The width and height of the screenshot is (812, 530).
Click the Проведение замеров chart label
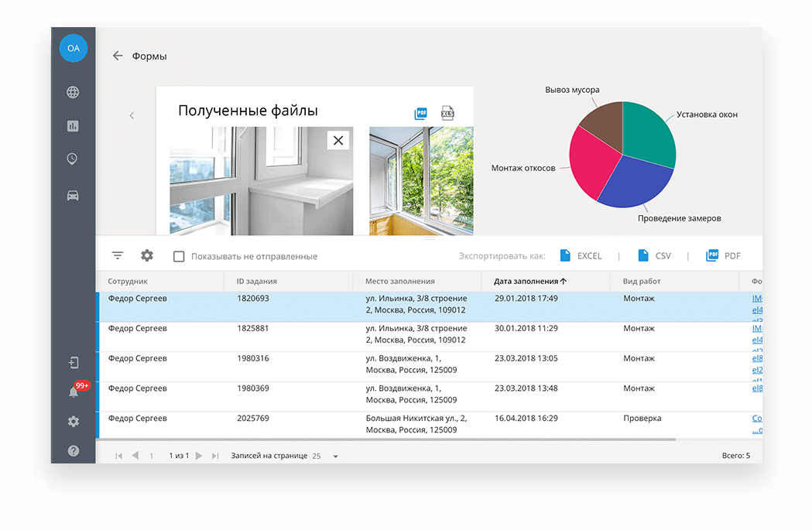pyautogui.click(x=679, y=218)
